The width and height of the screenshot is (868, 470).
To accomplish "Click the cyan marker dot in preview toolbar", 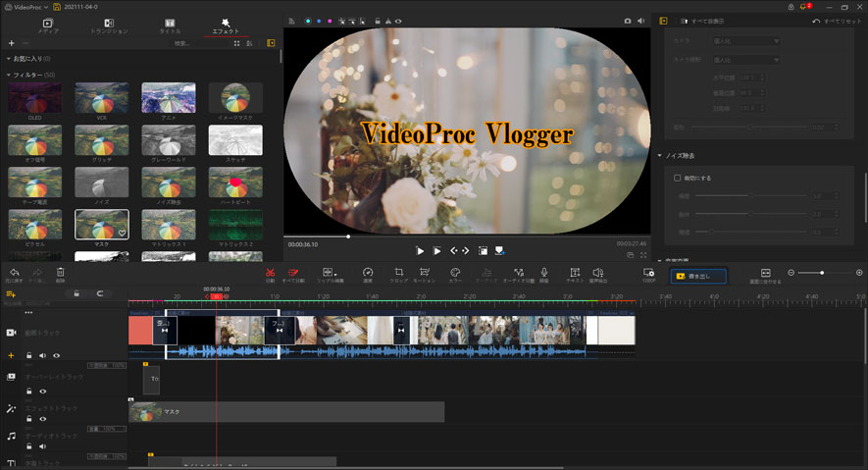I will [308, 21].
